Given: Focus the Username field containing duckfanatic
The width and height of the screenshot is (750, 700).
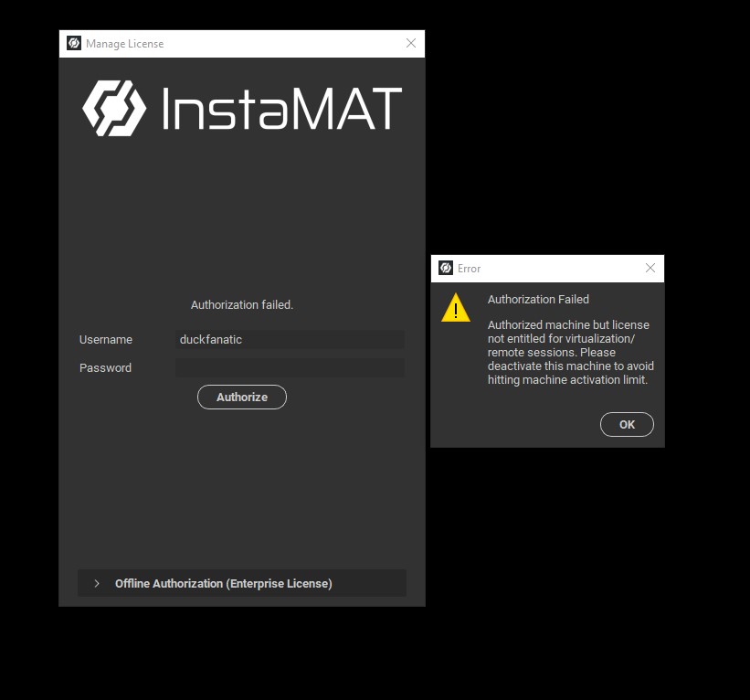Looking at the screenshot, I should tap(290, 340).
